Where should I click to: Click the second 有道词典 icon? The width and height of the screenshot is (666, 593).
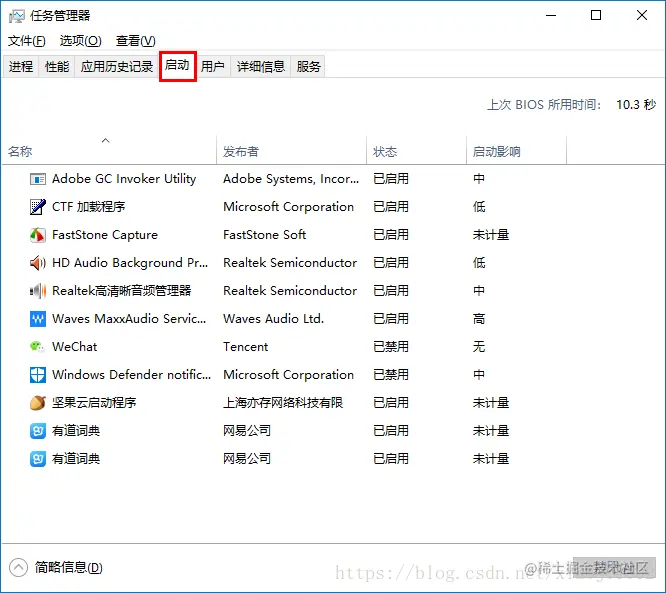(x=38, y=459)
